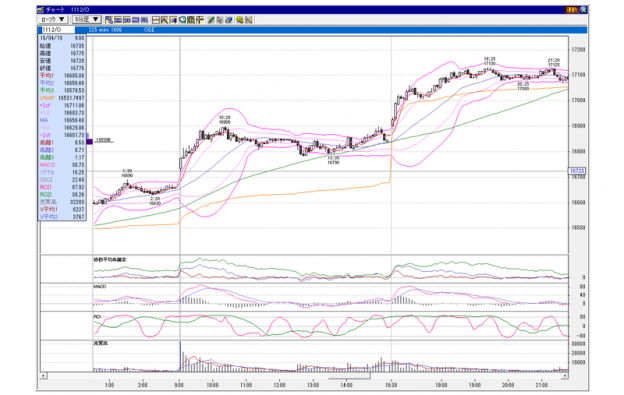Click the right arrow of horizontal scrollbar
Viewport: 624px width, 395px height.
coord(565,376)
